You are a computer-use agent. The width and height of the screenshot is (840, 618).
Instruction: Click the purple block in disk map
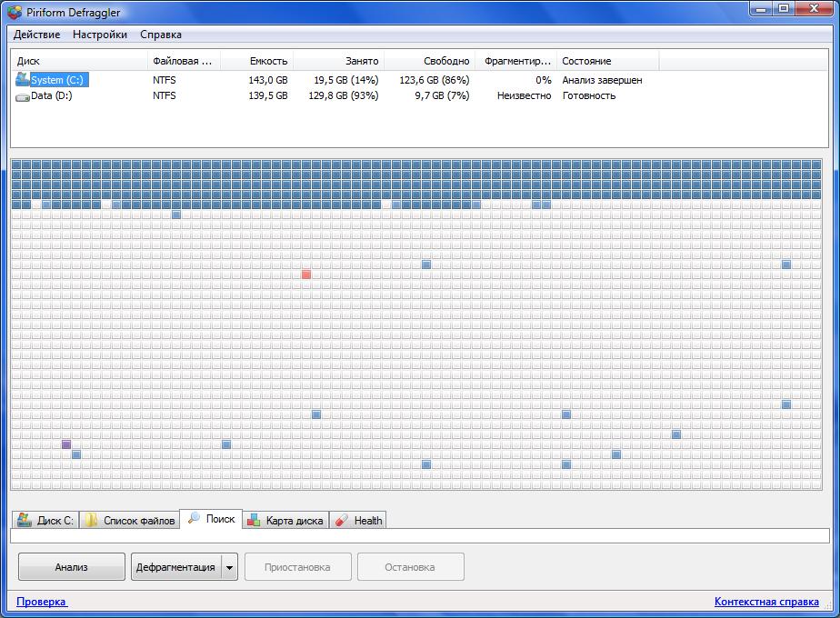(66, 444)
